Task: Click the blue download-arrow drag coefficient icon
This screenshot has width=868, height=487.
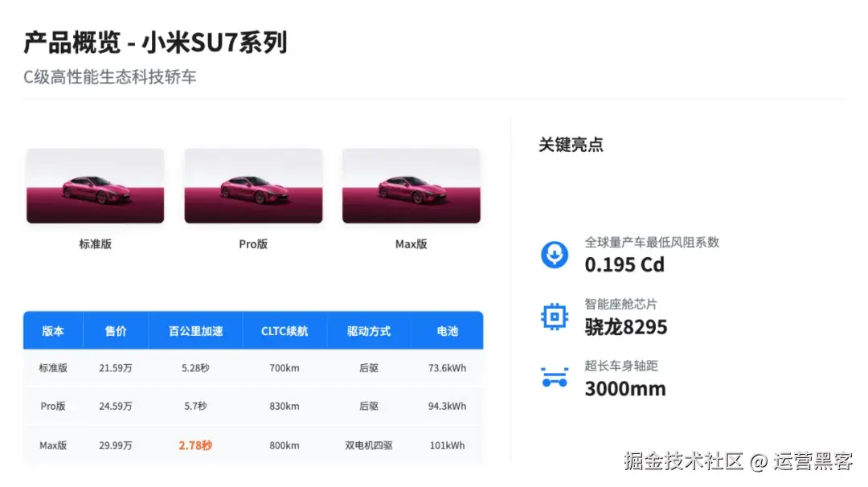Action: coord(554,255)
